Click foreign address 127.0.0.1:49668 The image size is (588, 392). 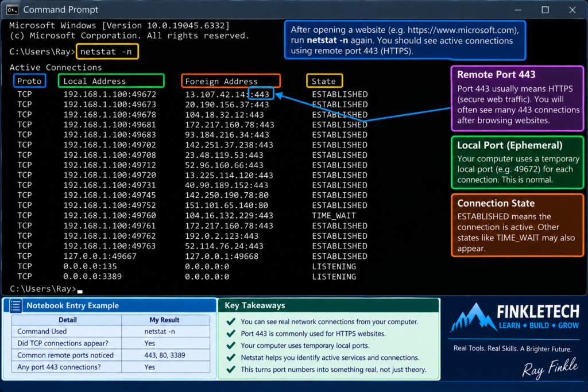tap(222, 257)
